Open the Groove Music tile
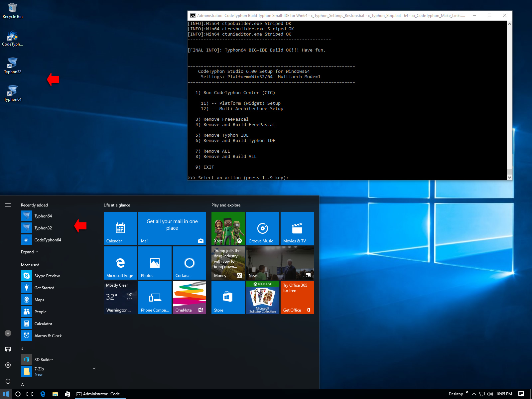This screenshot has height=399, width=532. tap(263, 228)
